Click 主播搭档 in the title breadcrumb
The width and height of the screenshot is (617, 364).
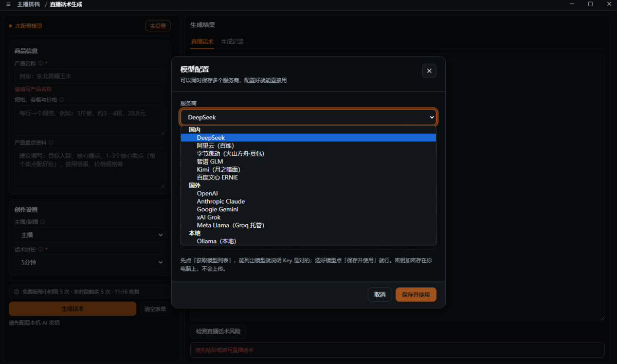[28, 4]
